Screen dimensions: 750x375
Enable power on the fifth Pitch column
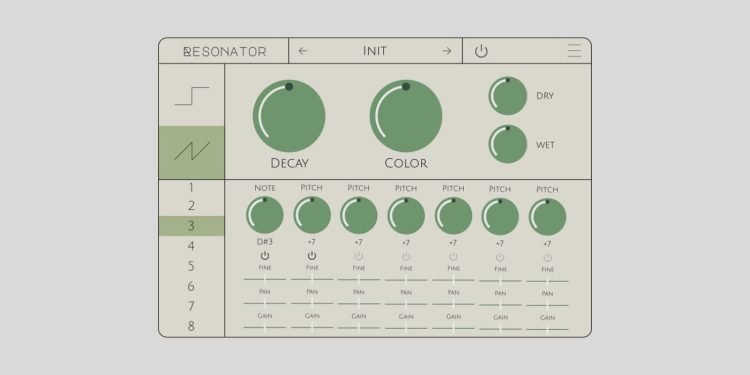500,257
